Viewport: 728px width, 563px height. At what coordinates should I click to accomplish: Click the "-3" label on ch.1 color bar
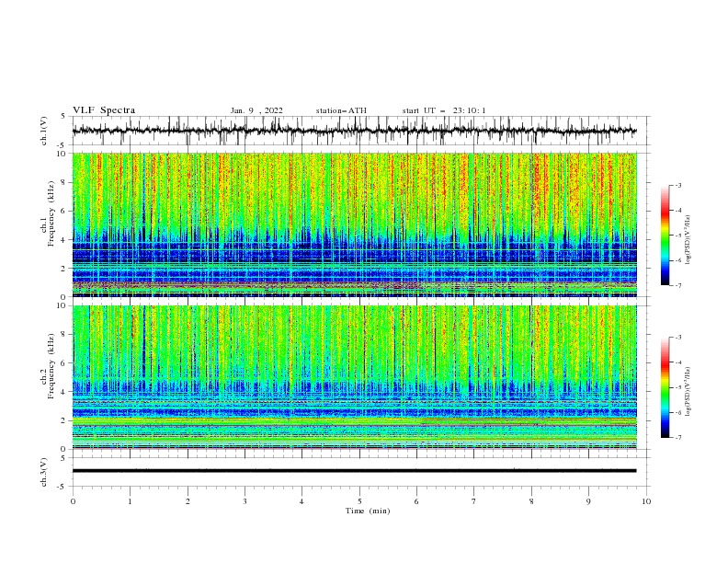click(x=678, y=185)
